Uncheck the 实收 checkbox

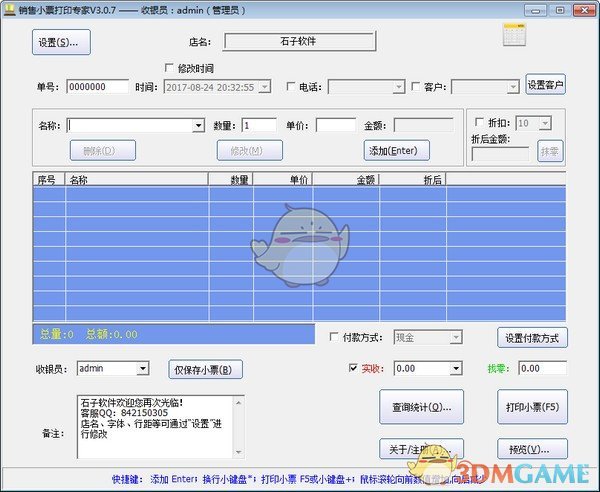click(x=353, y=368)
